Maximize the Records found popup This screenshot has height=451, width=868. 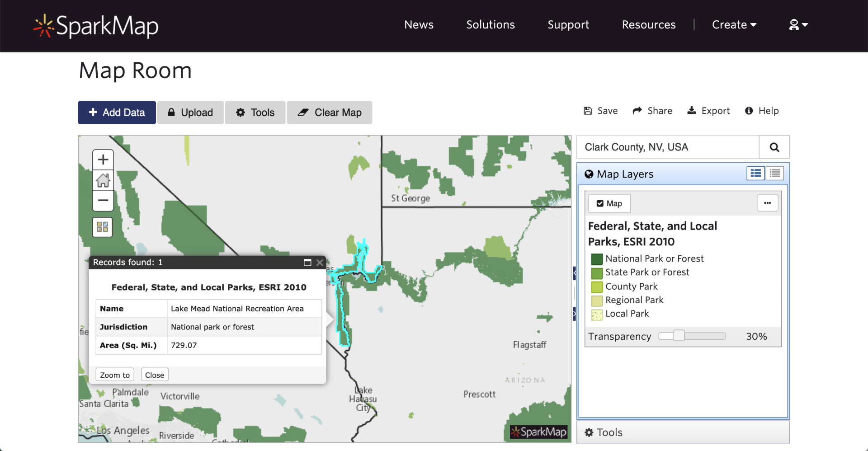coord(307,263)
